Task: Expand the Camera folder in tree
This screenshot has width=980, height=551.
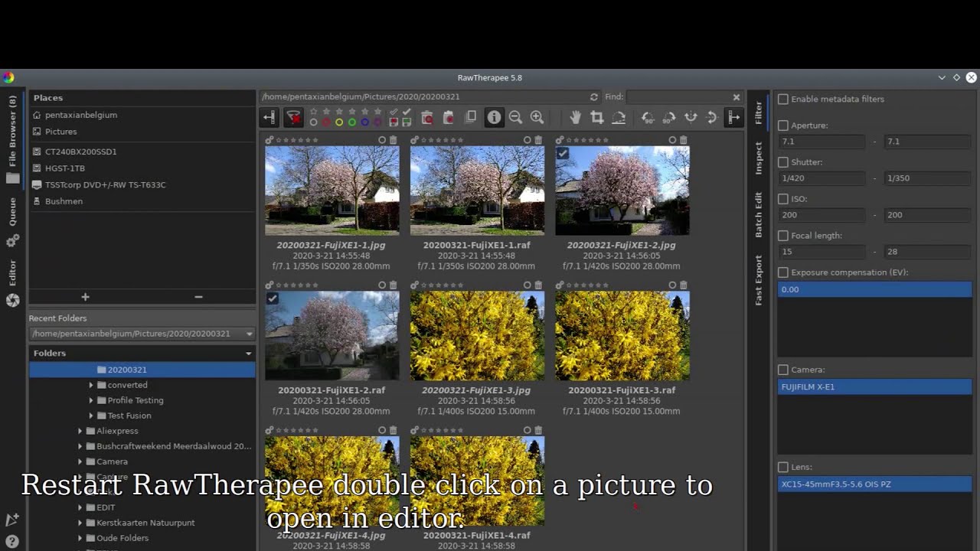Action: pyautogui.click(x=80, y=461)
